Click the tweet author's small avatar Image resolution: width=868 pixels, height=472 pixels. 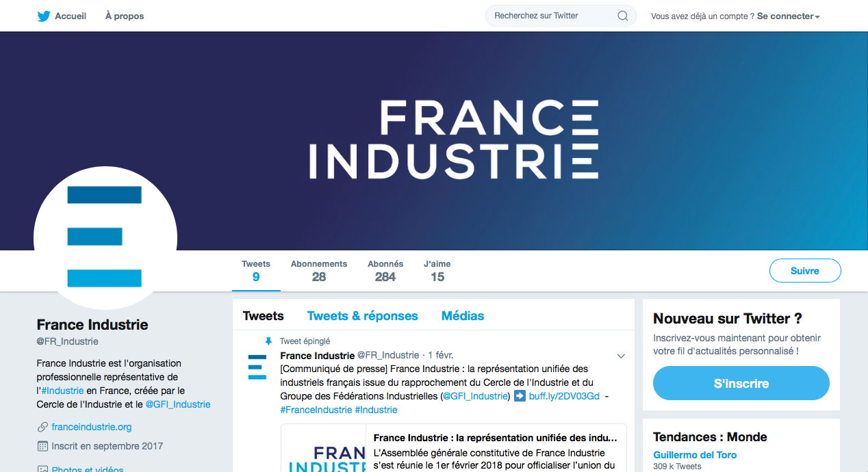257,367
